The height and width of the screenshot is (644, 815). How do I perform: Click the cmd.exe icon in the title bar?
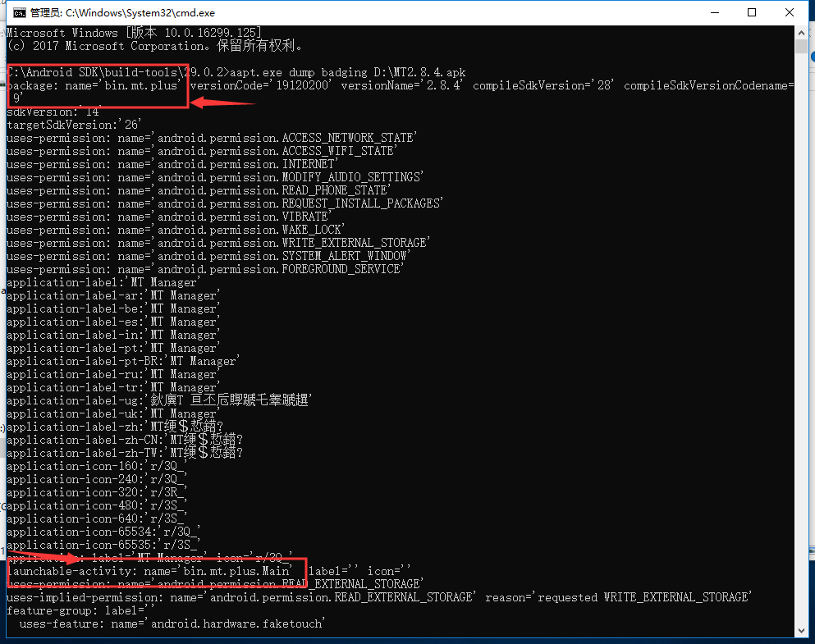(19, 13)
